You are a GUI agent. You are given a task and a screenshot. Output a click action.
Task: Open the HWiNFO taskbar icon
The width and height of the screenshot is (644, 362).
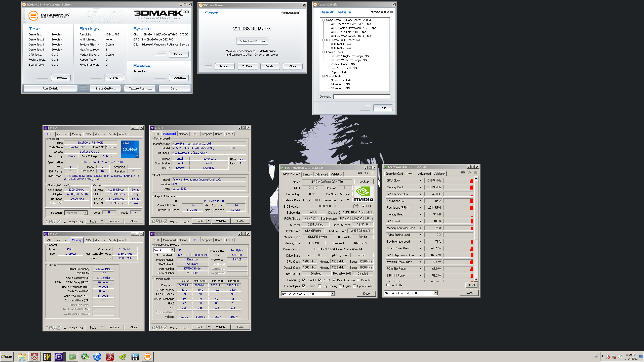[135, 356]
